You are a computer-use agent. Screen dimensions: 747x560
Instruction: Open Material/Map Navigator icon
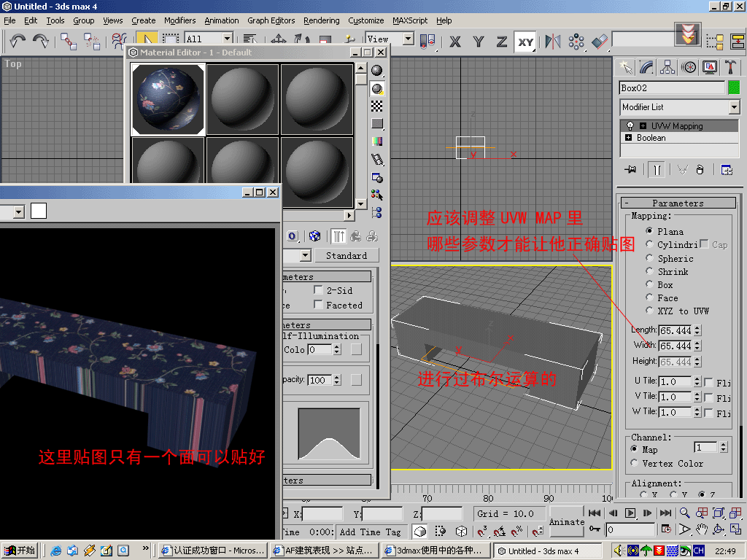pos(377,212)
